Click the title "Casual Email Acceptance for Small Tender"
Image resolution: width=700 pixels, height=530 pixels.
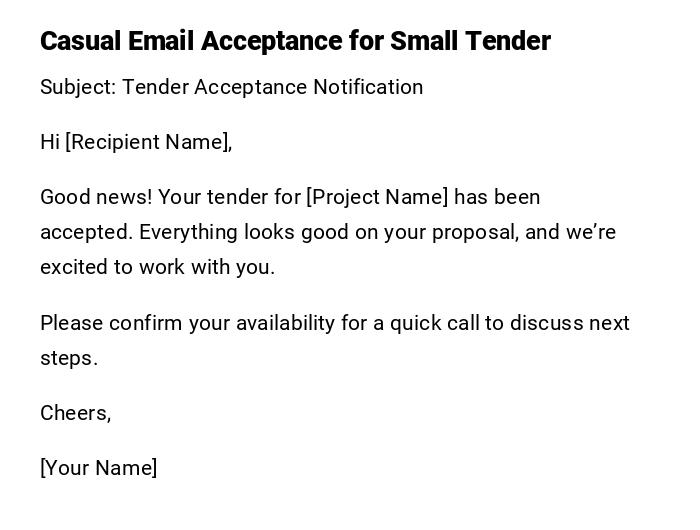pos(295,41)
